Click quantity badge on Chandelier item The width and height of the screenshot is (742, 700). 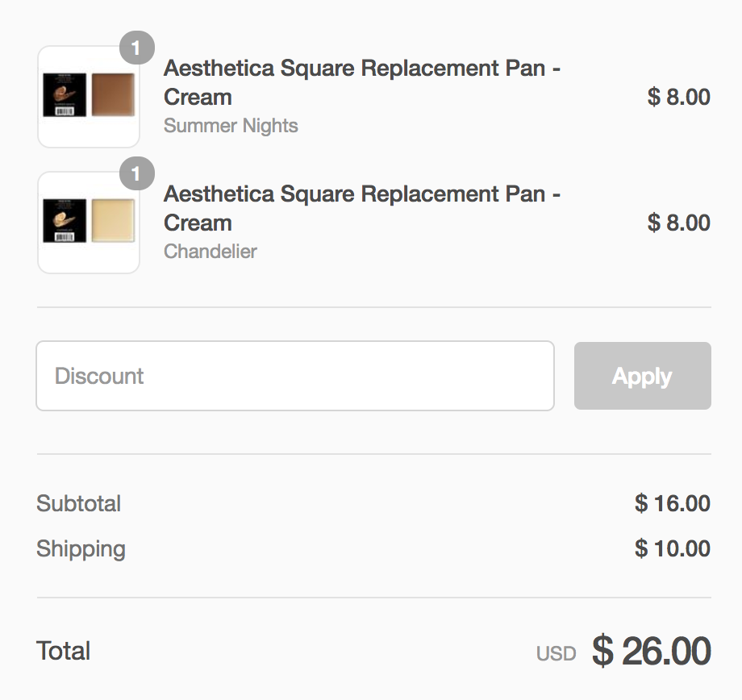pyautogui.click(x=136, y=173)
